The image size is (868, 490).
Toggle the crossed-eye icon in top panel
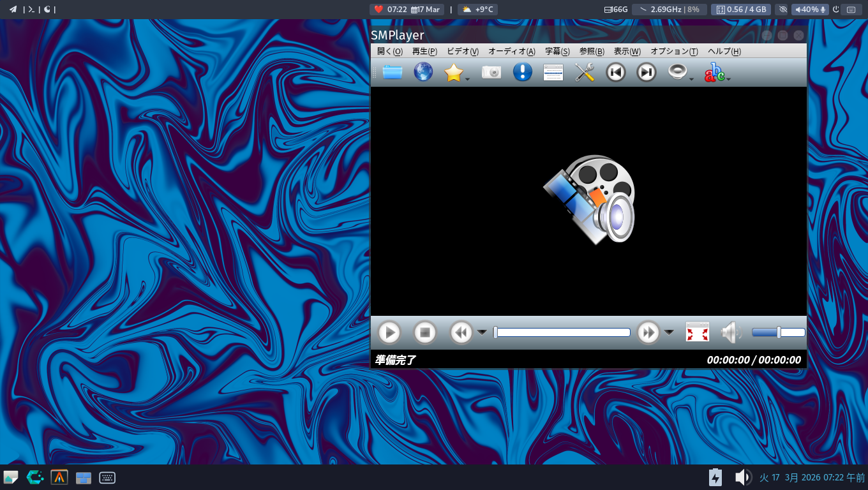click(783, 10)
